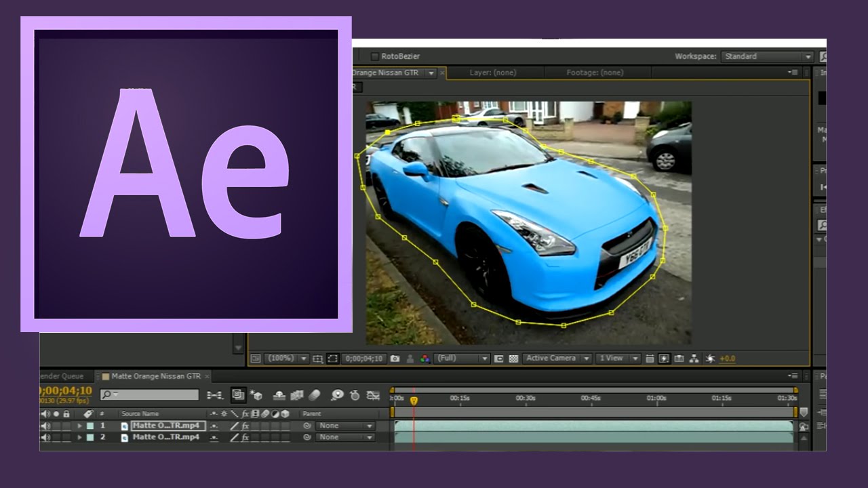Click the exposure value +0.0
The image size is (868, 488).
728,359
